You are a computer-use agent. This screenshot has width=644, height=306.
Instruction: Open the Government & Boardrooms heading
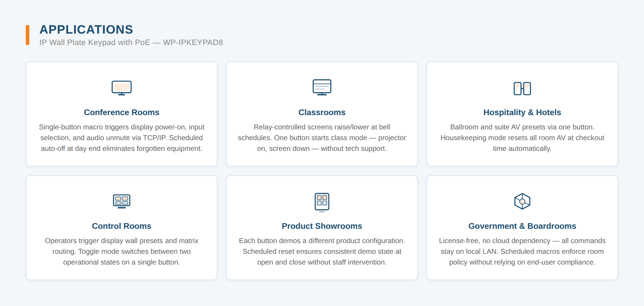click(x=522, y=226)
